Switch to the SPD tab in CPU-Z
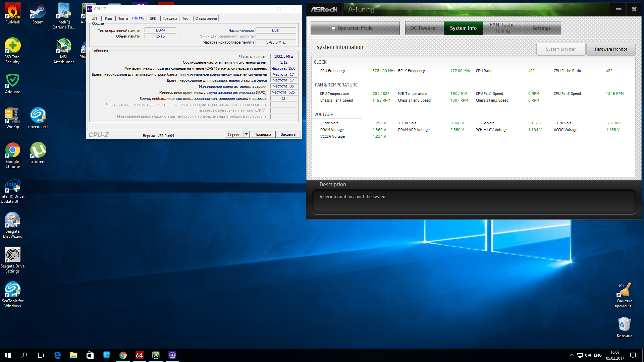The width and height of the screenshot is (644, 362). (x=153, y=18)
